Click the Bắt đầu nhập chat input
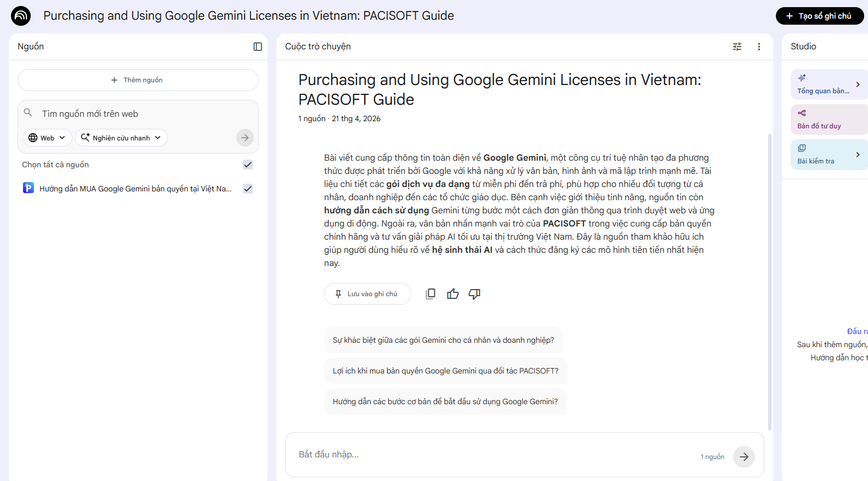The height and width of the screenshot is (481, 868). pyautogui.click(x=493, y=454)
